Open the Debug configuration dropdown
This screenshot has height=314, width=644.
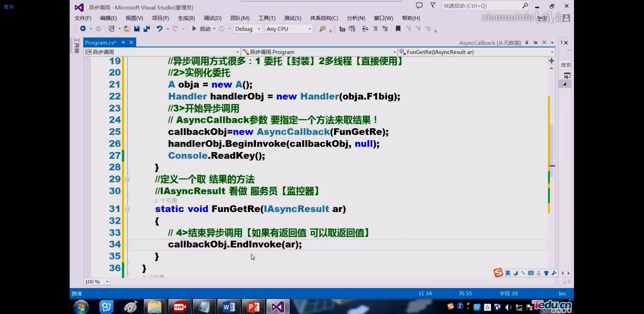point(248,29)
